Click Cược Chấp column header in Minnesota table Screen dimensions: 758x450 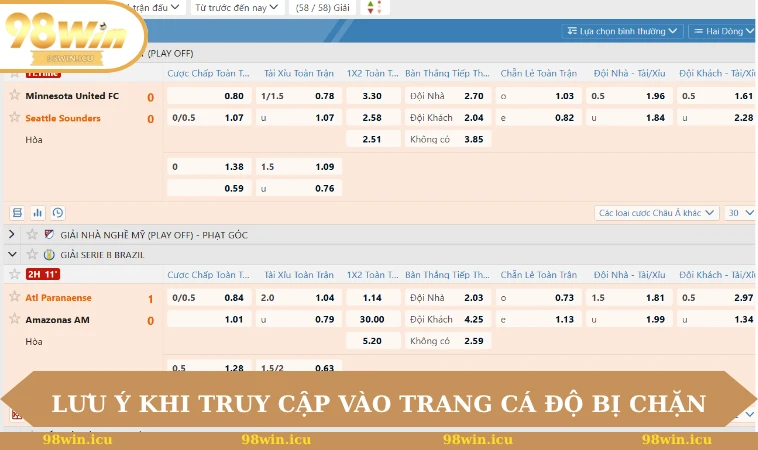(208, 73)
